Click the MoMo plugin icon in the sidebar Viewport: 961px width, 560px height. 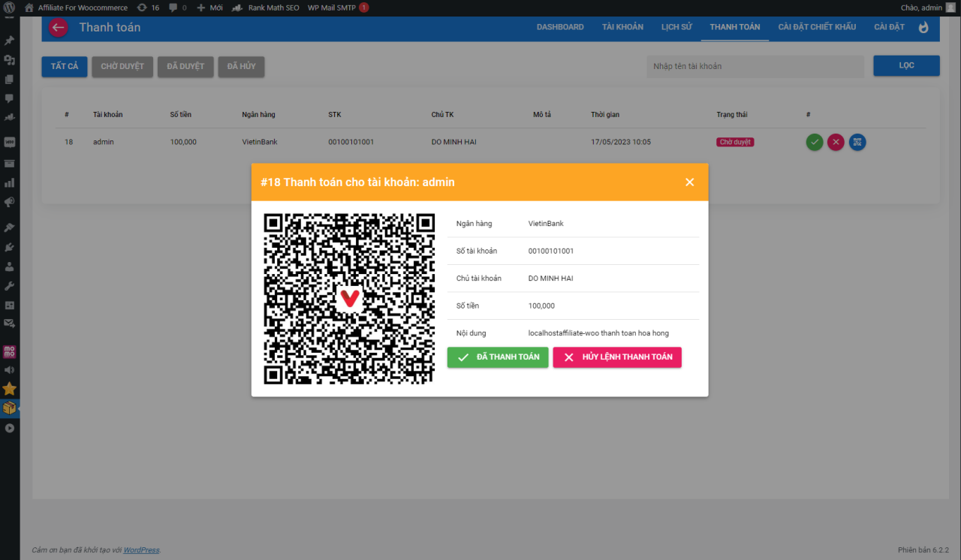click(x=10, y=351)
